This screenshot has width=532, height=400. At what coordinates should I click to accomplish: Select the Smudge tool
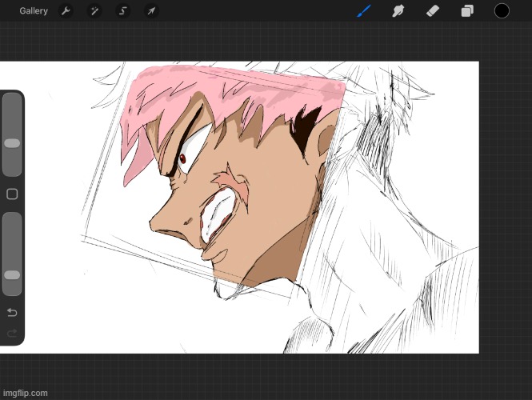pyautogui.click(x=398, y=11)
